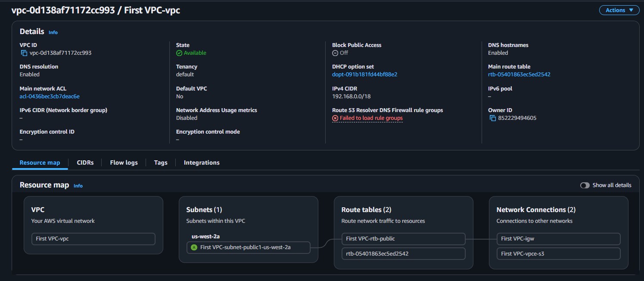View the Integrations tab
This screenshot has height=281, width=644.
point(201,162)
